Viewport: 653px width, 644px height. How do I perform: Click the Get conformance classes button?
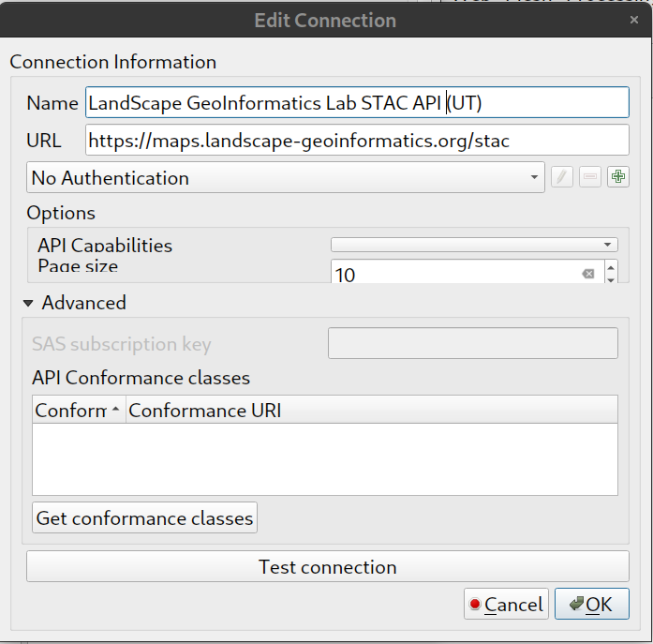point(144,517)
